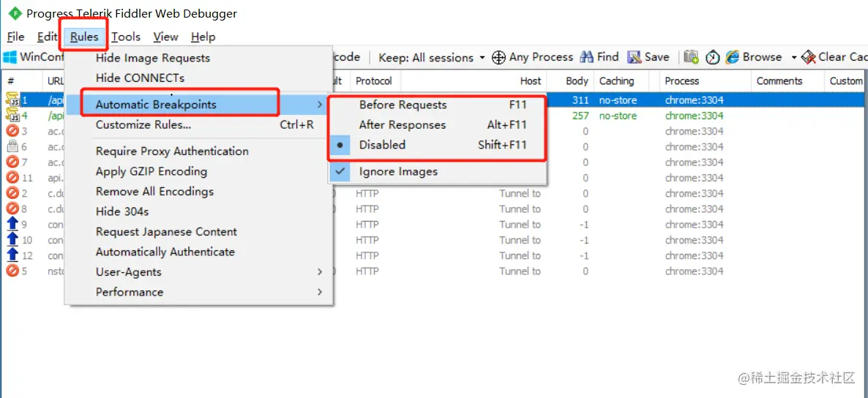Select Before Requests breakpoint option
The width and height of the screenshot is (868, 398).
(437, 105)
